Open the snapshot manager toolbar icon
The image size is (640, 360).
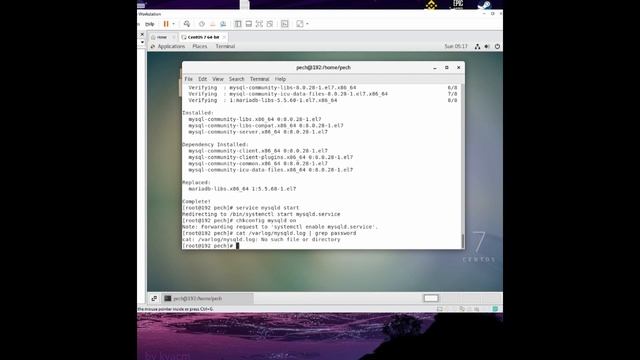(223, 24)
